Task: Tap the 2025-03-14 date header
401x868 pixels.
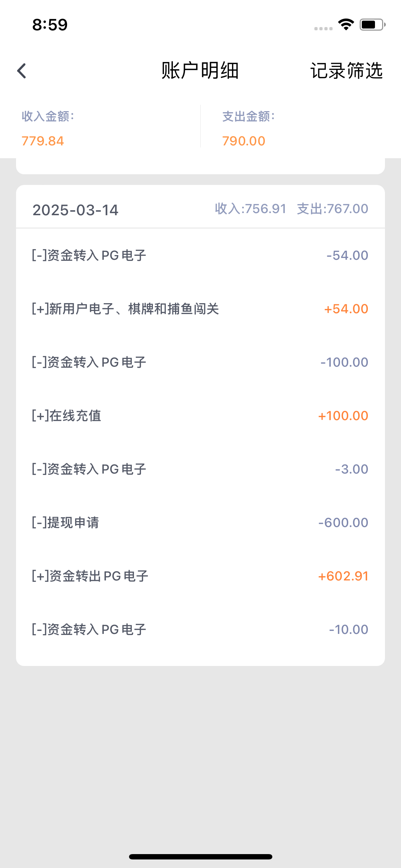Action: pos(75,210)
